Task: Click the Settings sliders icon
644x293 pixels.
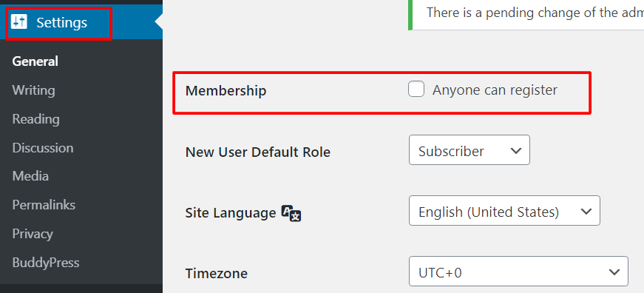Action: pyautogui.click(x=19, y=21)
